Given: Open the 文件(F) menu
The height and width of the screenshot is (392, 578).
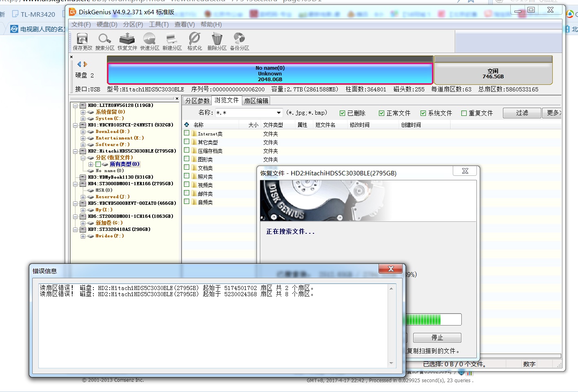Looking at the screenshot, I should pyautogui.click(x=81, y=24).
